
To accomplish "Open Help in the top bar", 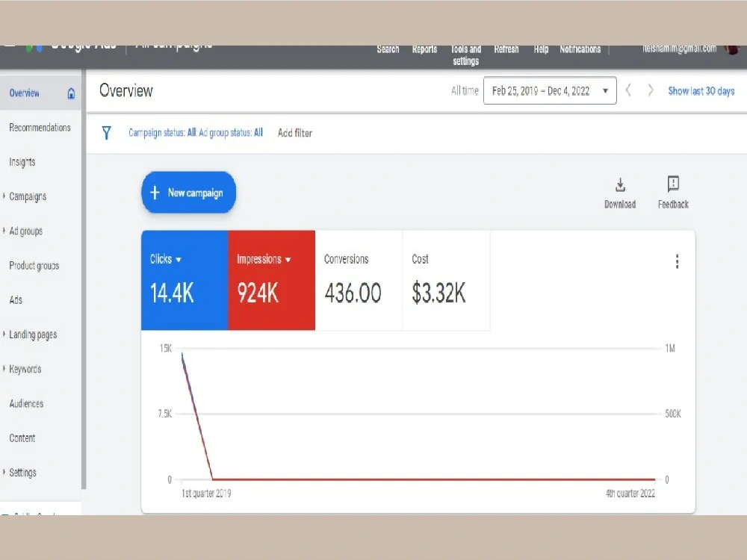I will click(541, 49).
